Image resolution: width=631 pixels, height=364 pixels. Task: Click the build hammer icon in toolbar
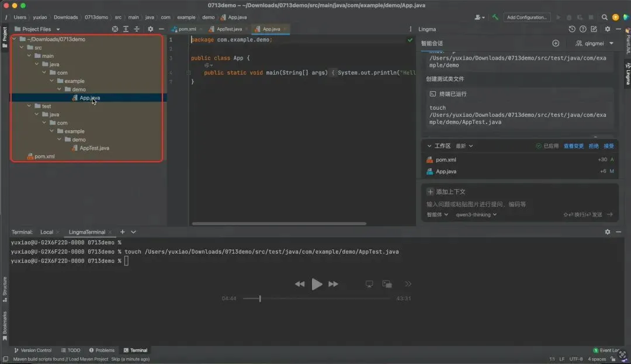pos(495,18)
